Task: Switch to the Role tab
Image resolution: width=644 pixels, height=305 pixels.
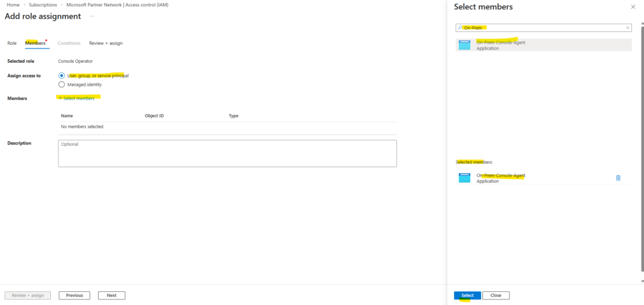Action: click(12, 43)
